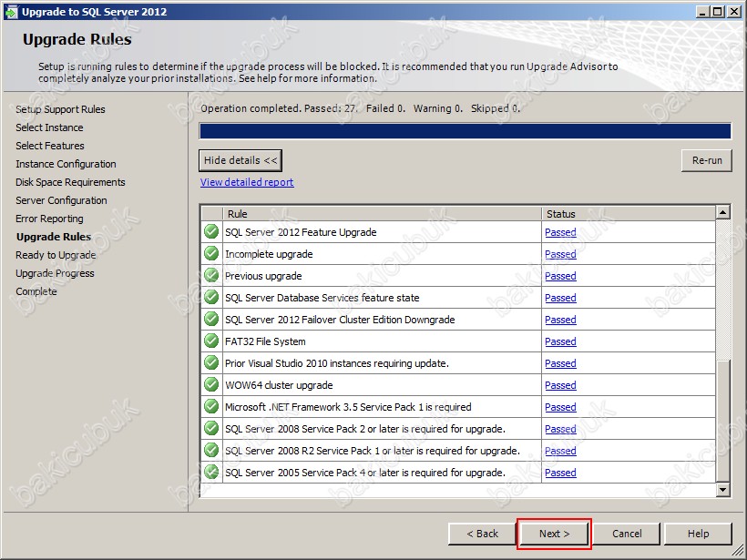
Task: Select the Ready to Upgrade step
Action: (x=56, y=255)
